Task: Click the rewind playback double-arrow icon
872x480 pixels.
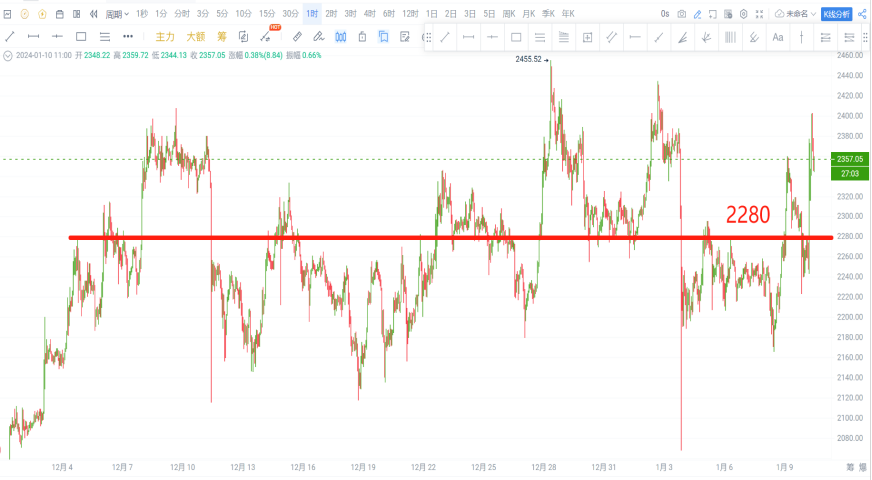Action: point(93,14)
